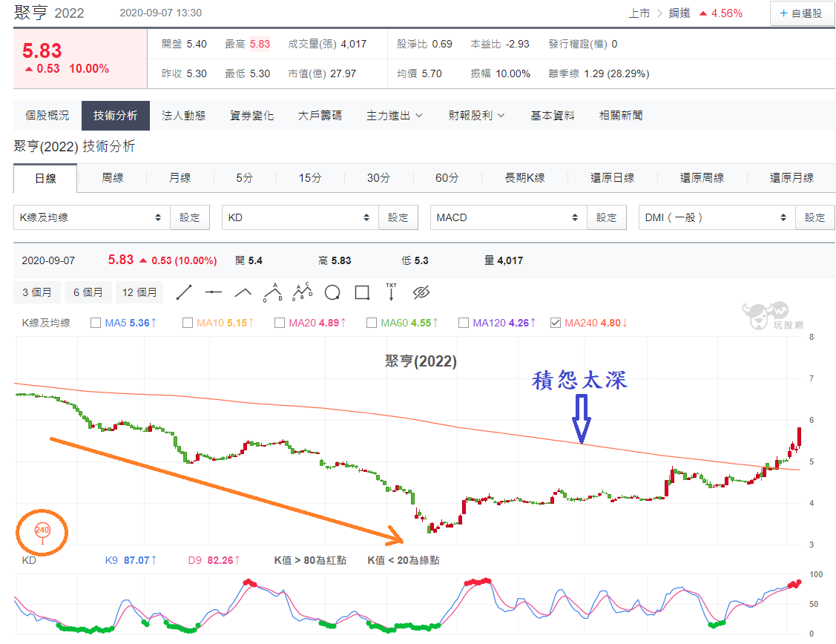Switch to 60分 chart tab
Viewport: 836px width, 644px height.
tap(447, 177)
